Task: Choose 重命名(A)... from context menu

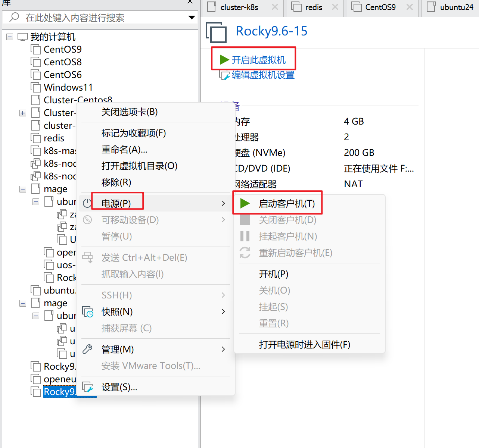Action: click(x=124, y=150)
